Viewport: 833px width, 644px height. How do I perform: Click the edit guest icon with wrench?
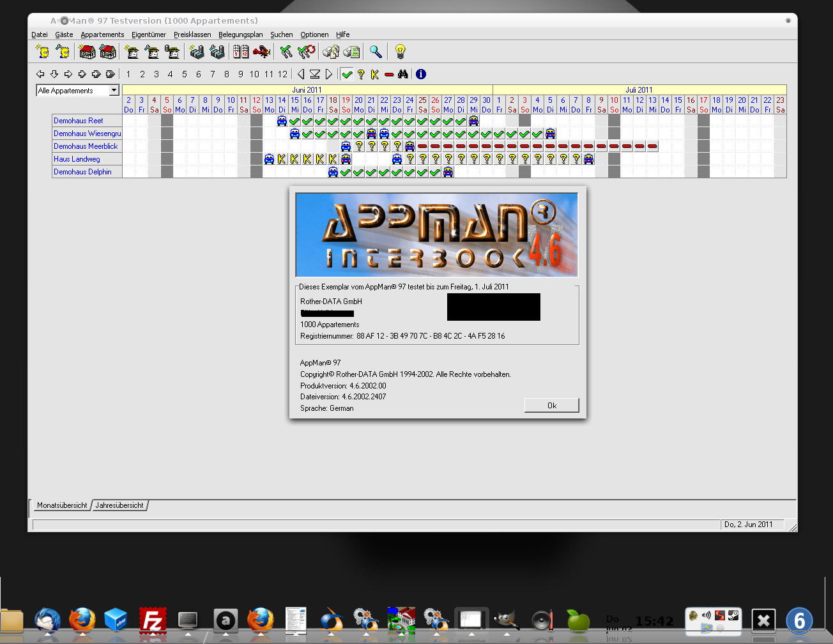[x=63, y=52]
